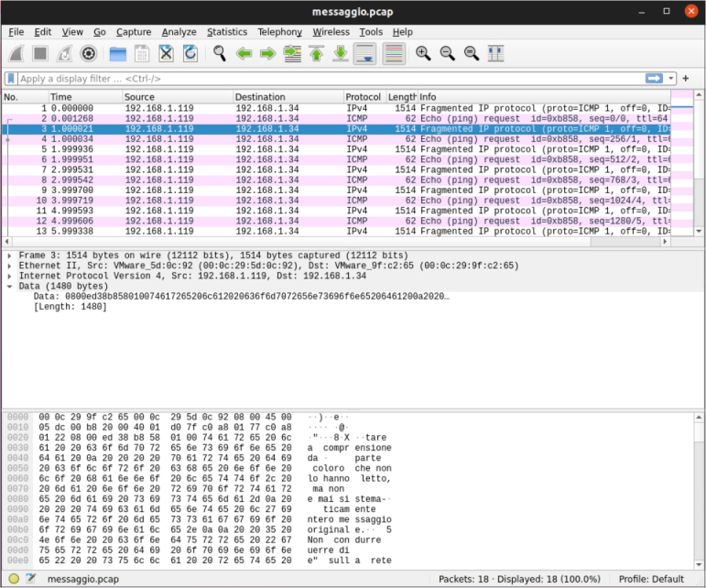Click the packet list minimap color strip
The height and width of the screenshot is (588, 706).
[x=681, y=162]
